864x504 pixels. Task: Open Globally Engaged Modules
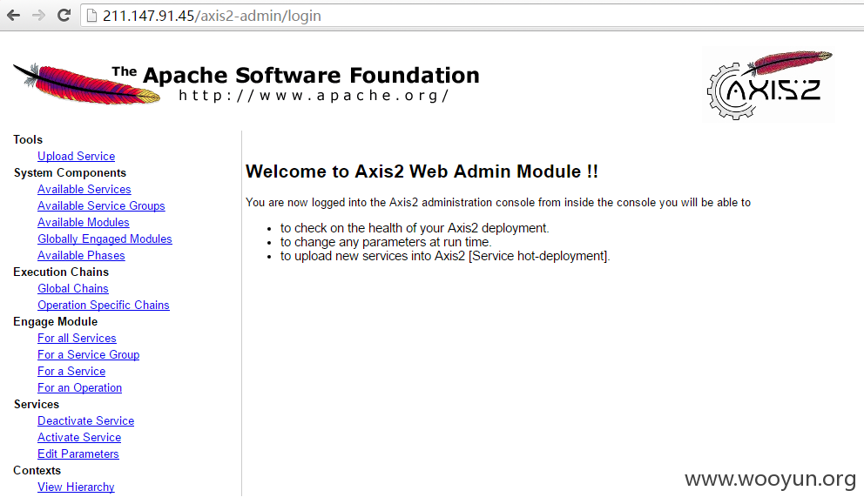tap(105, 239)
